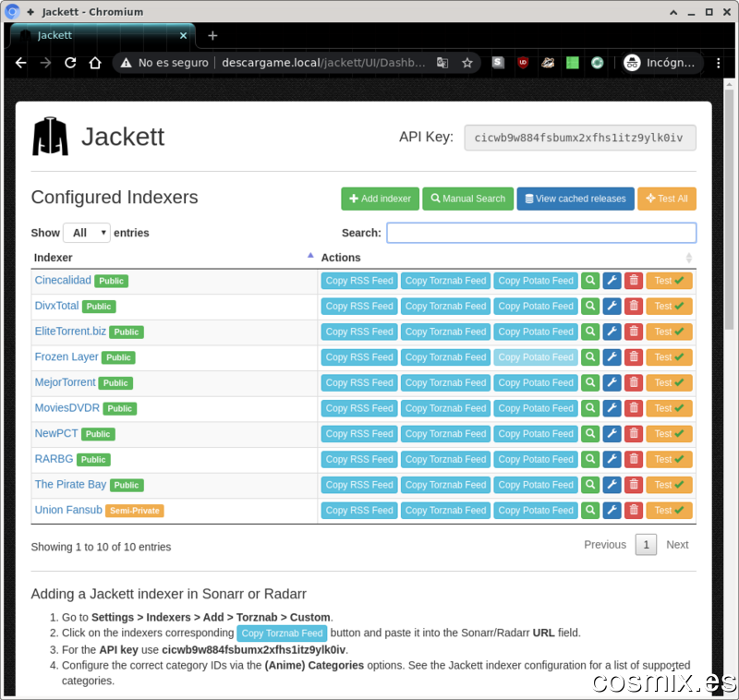Screen dimensions: 739x700
Task: Configure MejorTorrent using the wrench icon
Action: coord(612,382)
